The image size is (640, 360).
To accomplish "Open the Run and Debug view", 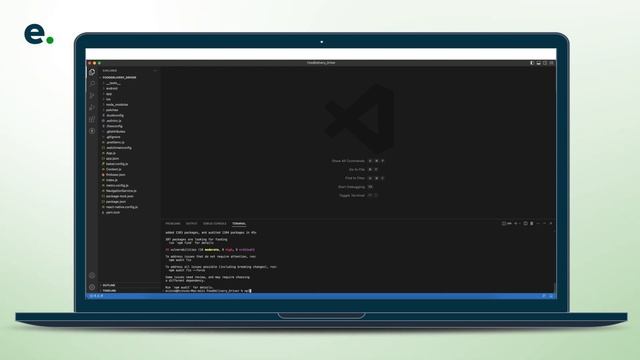I will pyautogui.click(x=92, y=107).
